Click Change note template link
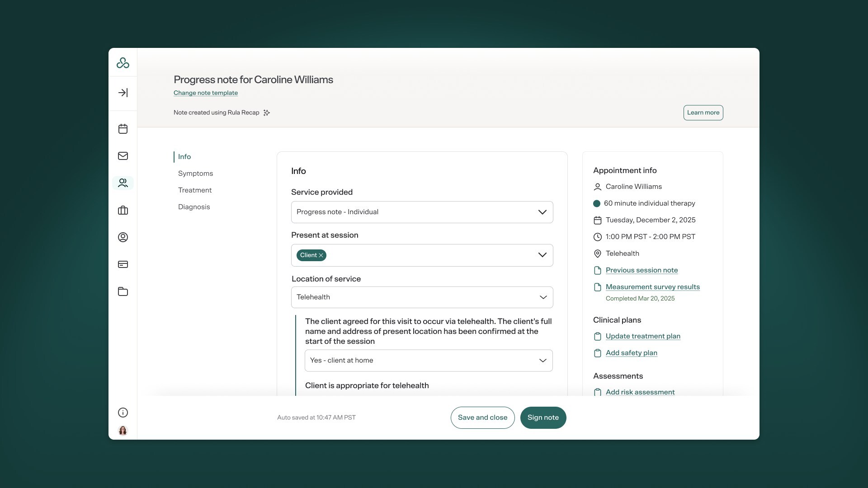The height and width of the screenshot is (488, 868). pyautogui.click(x=206, y=93)
